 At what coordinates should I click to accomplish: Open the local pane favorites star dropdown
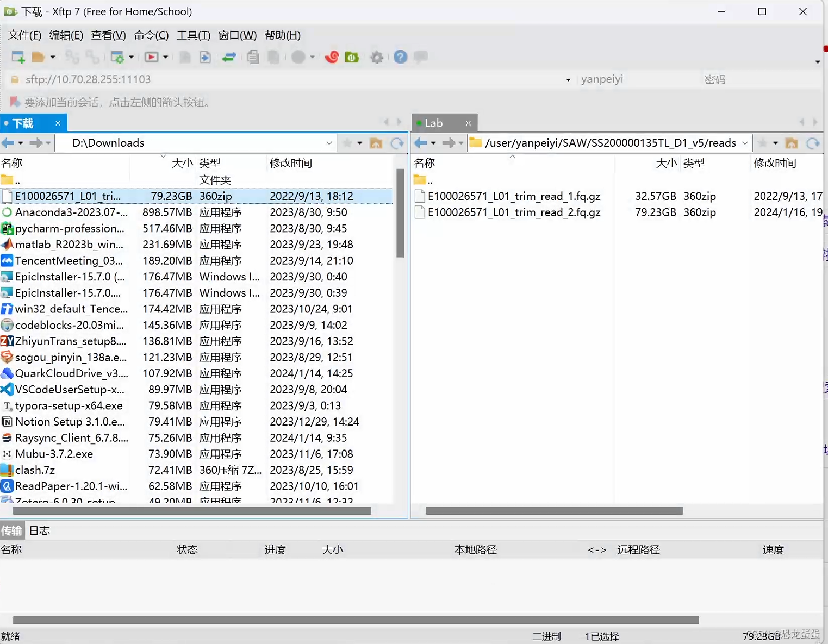[x=360, y=143]
